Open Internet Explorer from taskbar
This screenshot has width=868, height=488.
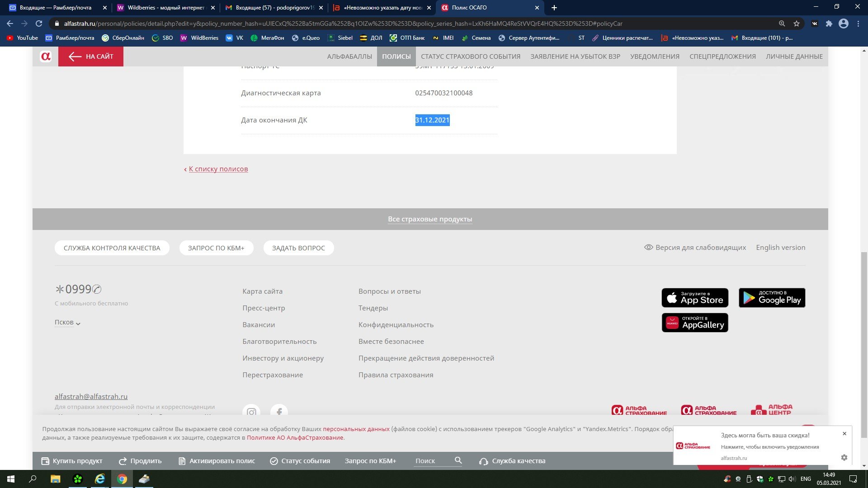[100, 479]
